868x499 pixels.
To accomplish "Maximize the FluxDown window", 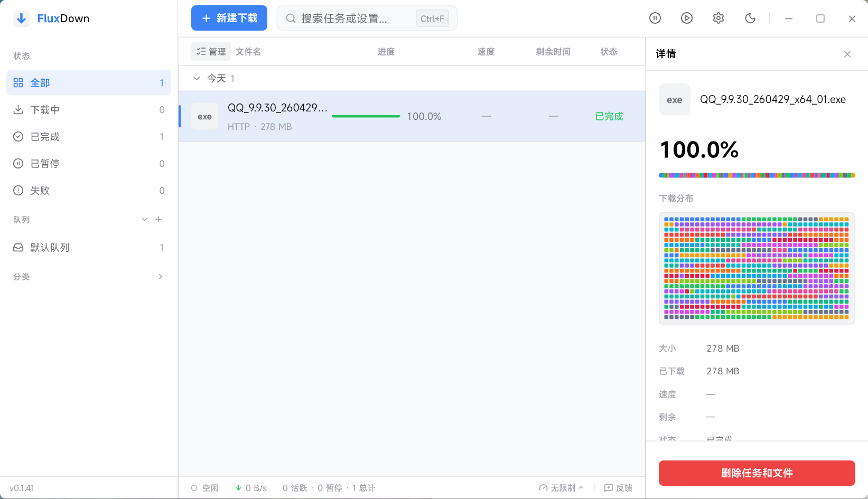I will click(x=820, y=18).
